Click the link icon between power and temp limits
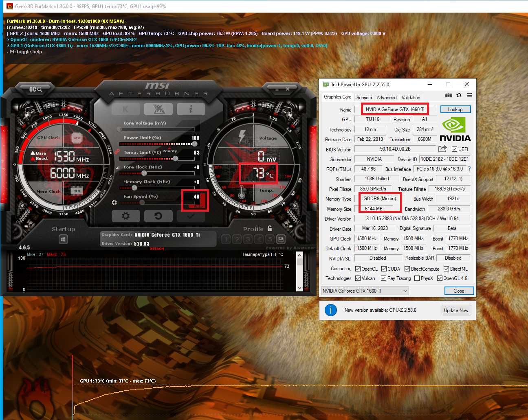 (x=117, y=152)
